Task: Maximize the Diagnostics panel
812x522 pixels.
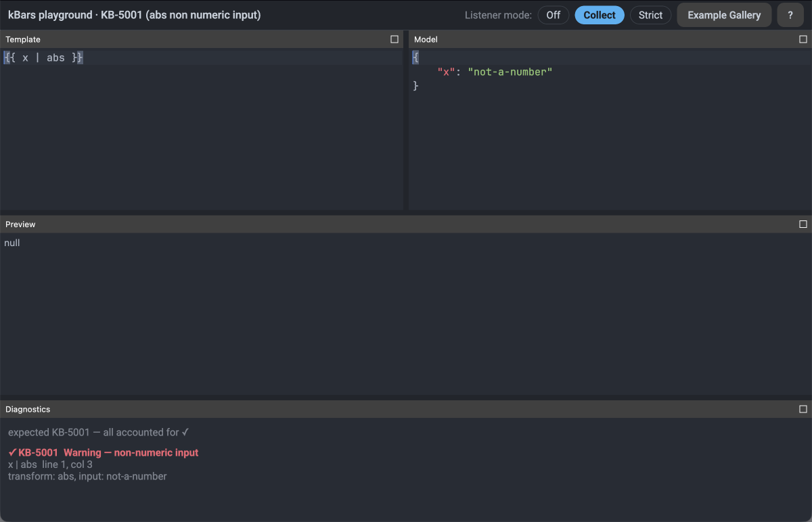Action: tap(803, 409)
